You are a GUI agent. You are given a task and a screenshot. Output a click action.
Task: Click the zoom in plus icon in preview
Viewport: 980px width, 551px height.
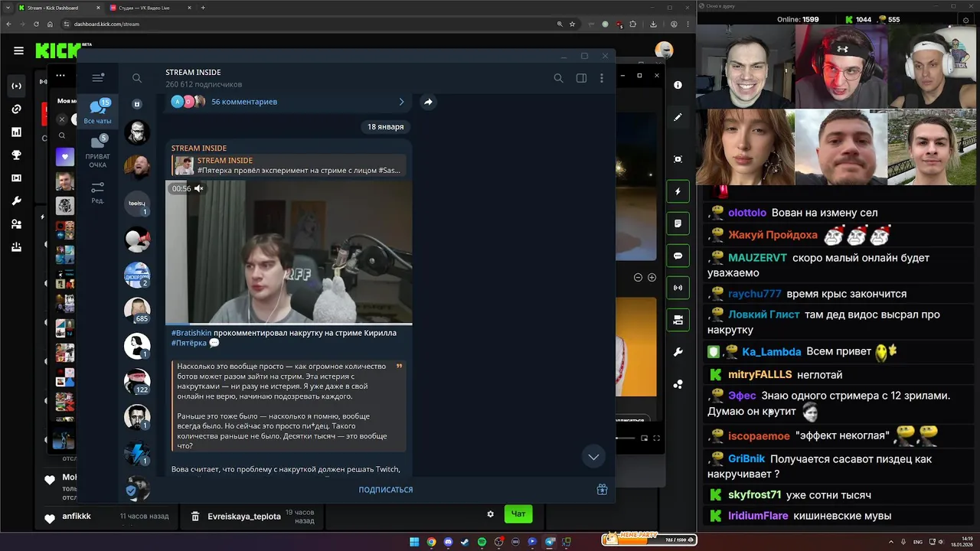pos(652,278)
